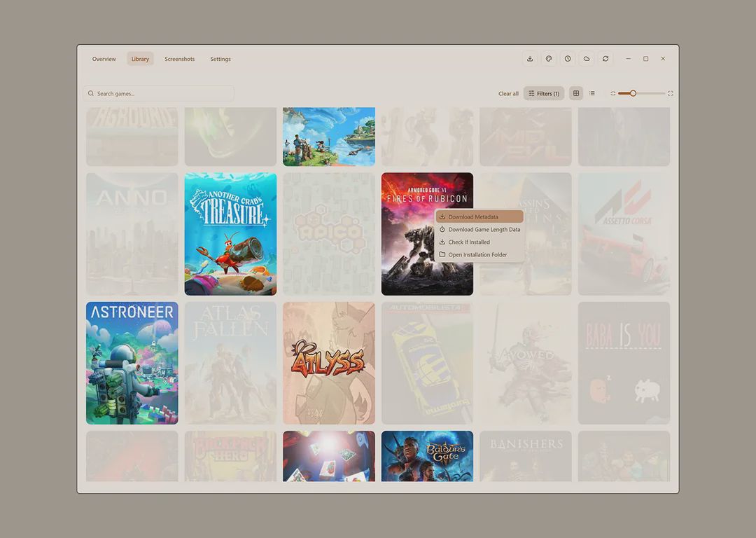Select Open Installation Folder entry

click(x=479, y=254)
